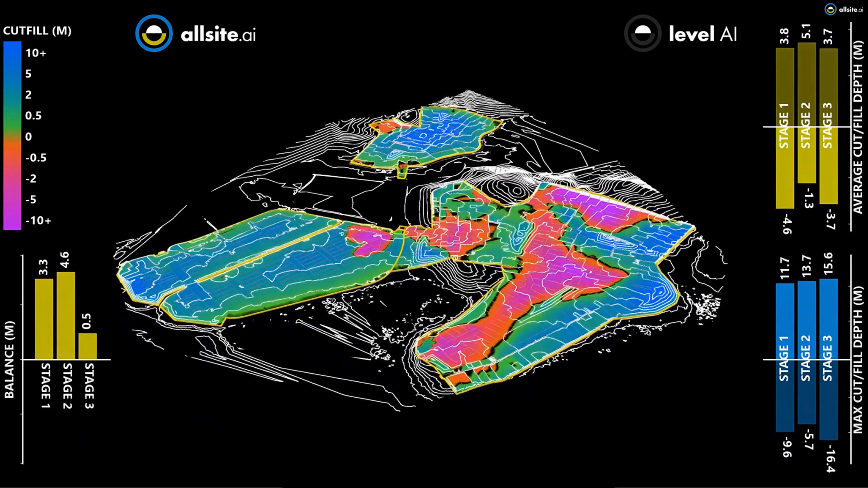Select the Stage 2 balance bar
The height and width of the screenshot is (488, 868).
[66, 315]
